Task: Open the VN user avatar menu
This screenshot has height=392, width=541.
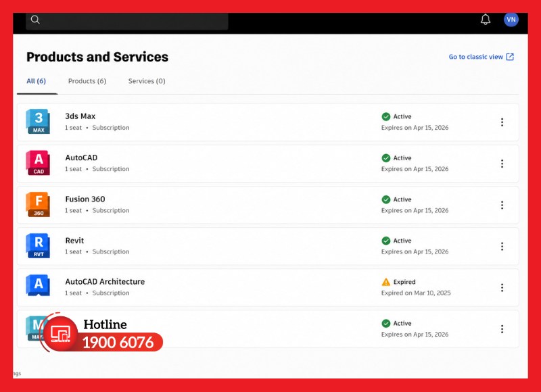Action: coord(511,20)
